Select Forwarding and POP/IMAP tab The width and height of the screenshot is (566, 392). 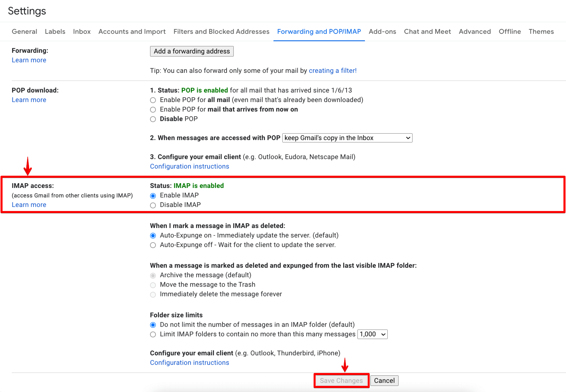click(x=319, y=31)
